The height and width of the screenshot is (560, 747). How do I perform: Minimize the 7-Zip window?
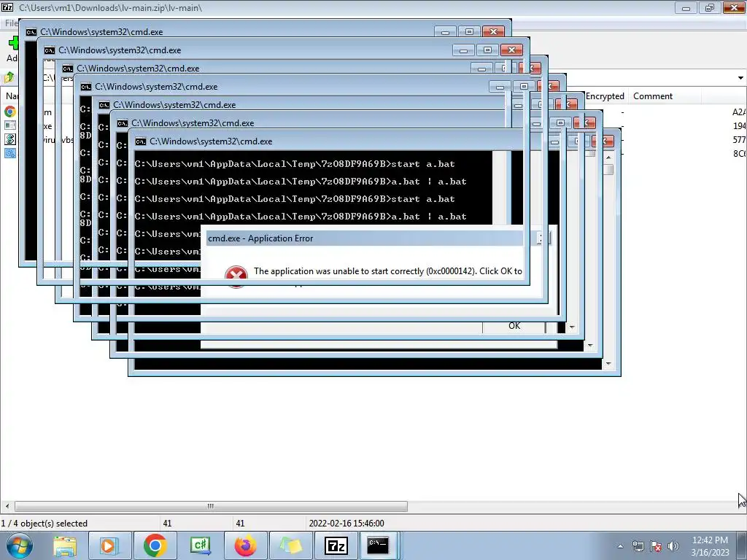click(x=686, y=7)
